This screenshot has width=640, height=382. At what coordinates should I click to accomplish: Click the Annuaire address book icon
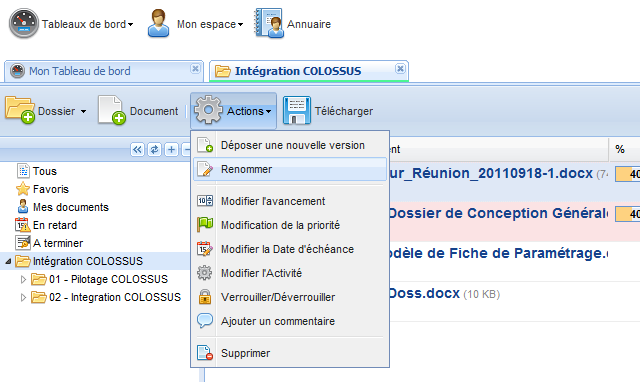tap(269, 23)
